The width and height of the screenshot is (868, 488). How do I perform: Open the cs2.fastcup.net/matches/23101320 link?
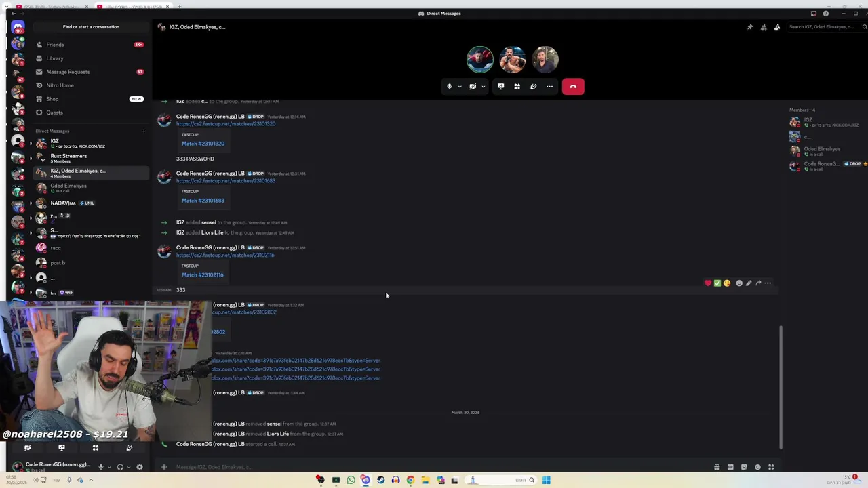coord(226,124)
